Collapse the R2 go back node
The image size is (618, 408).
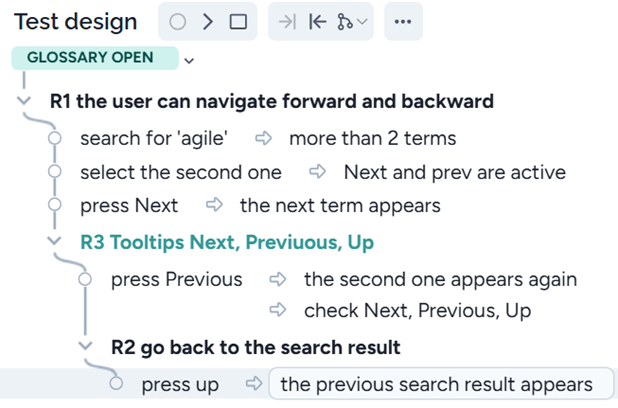86,347
